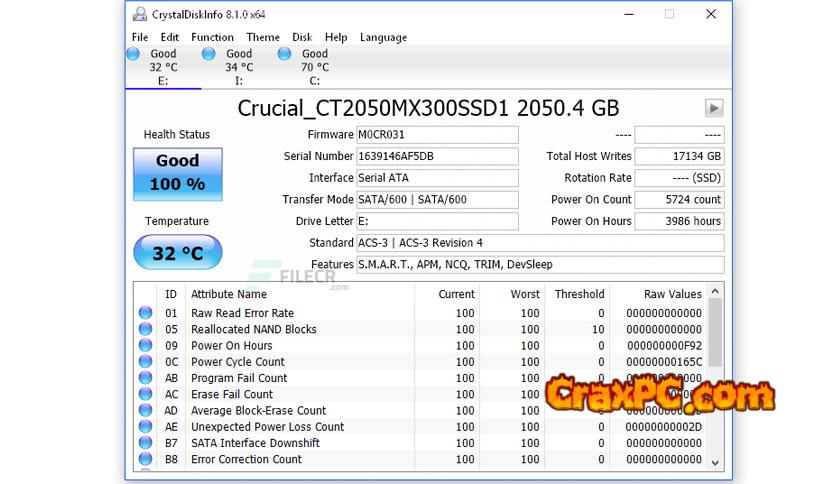The height and width of the screenshot is (484, 836).
Task: Open the Theme menu
Action: [263, 37]
